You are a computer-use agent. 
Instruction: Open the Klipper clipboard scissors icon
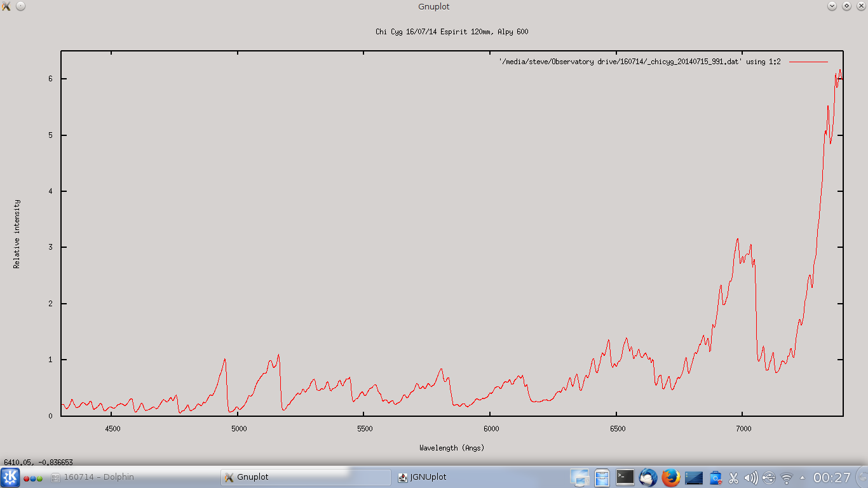[x=733, y=478]
